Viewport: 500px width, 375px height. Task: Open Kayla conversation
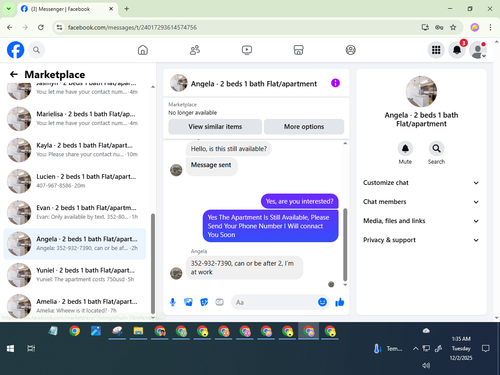(x=75, y=150)
